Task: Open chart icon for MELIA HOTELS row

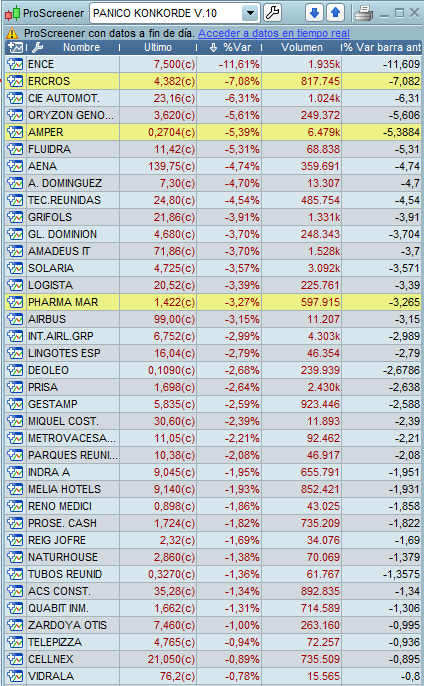Action: point(15,489)
